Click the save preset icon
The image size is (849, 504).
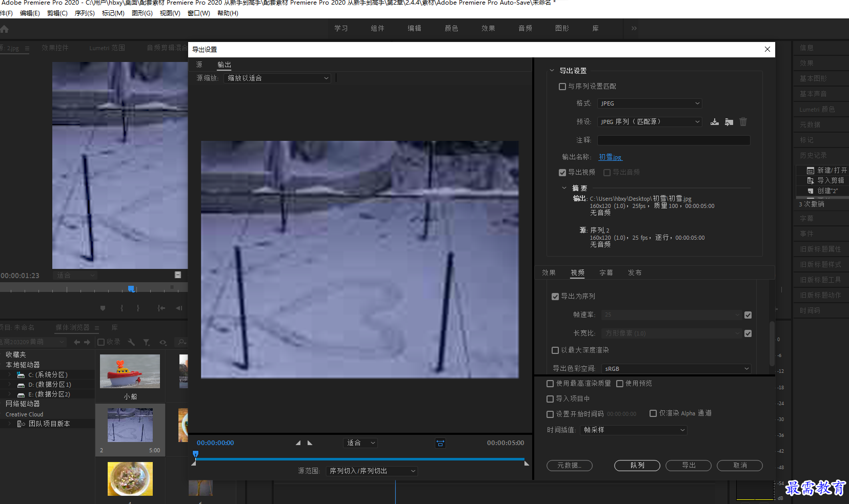pyautogui.click(x=714, y=122)
